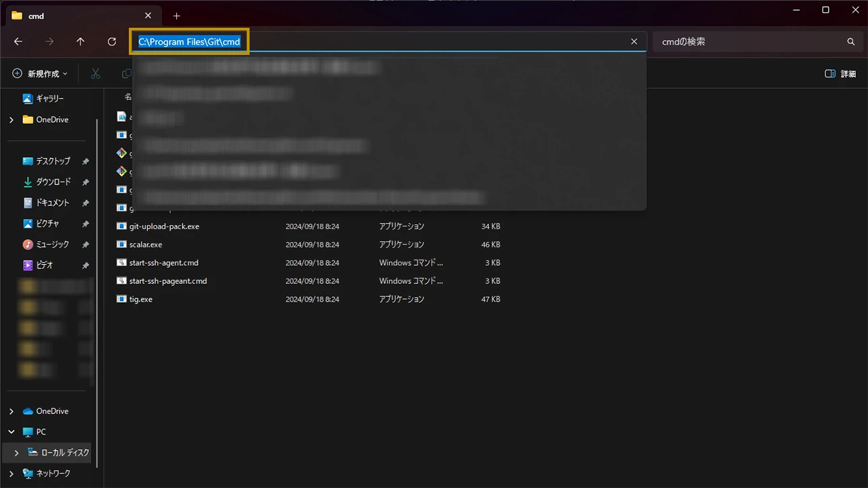Viewport: 868px width, 488px height.
Task: Click the search magnifier icon
Action: coord(851,41)
